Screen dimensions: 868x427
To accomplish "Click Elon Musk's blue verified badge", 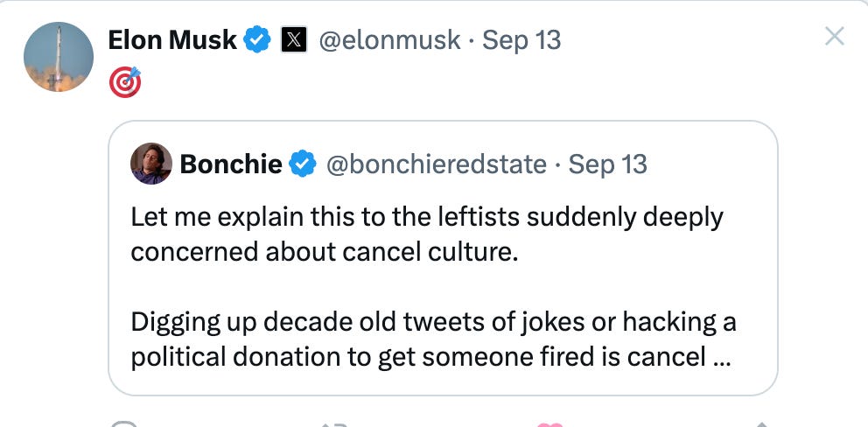I will pos(256,39).
